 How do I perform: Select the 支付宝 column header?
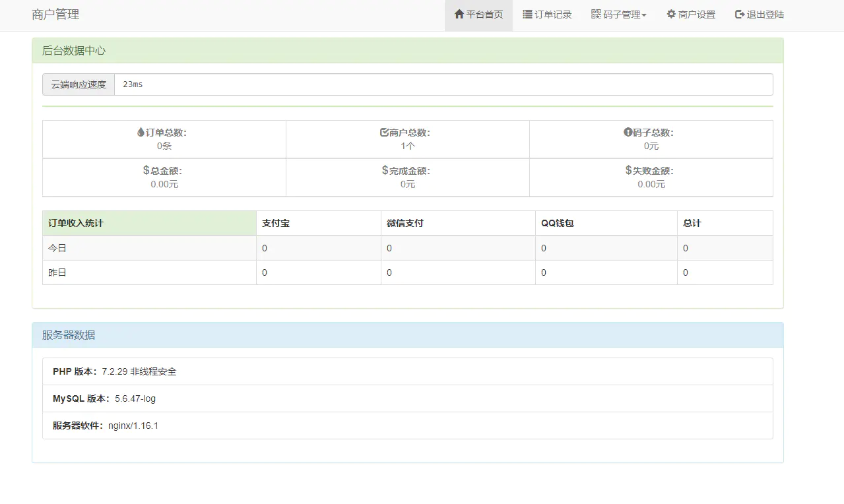point(276,223)
